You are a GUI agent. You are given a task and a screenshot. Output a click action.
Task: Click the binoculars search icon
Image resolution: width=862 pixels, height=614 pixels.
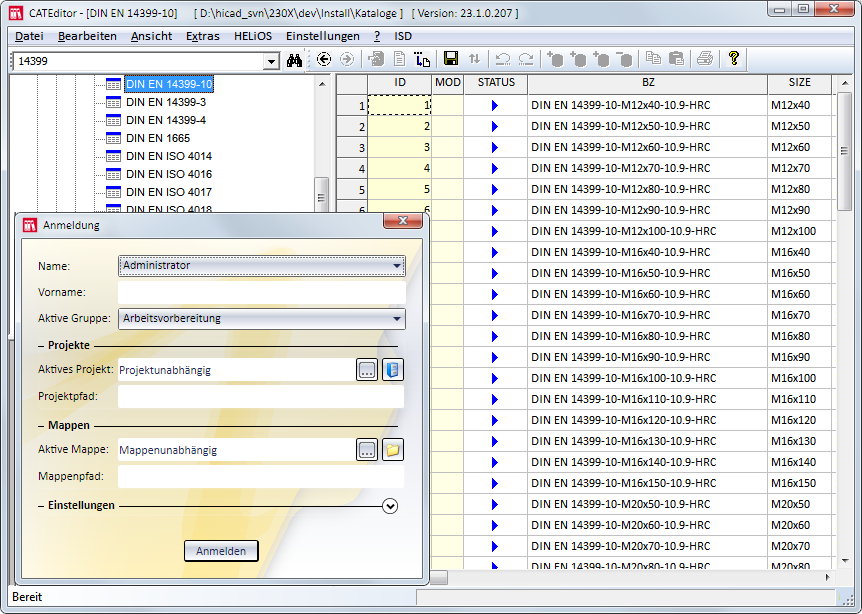(x=295, y=60)
